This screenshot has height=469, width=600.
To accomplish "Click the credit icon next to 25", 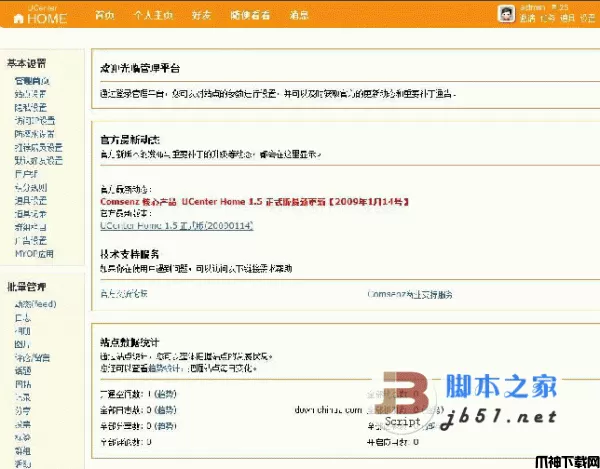I will tap(554, 7).
